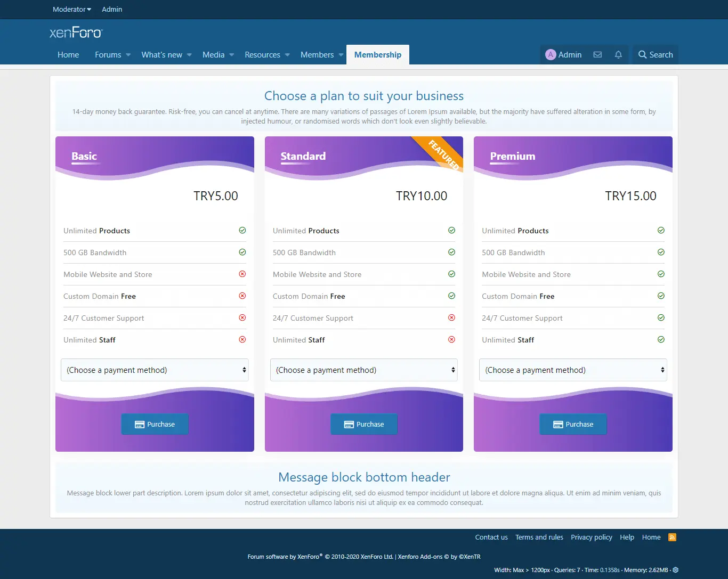The width and height of the screenshot is (728, 579).
Task: Open the Basic plan payment method dropdown
Action: tap(155, 370)
